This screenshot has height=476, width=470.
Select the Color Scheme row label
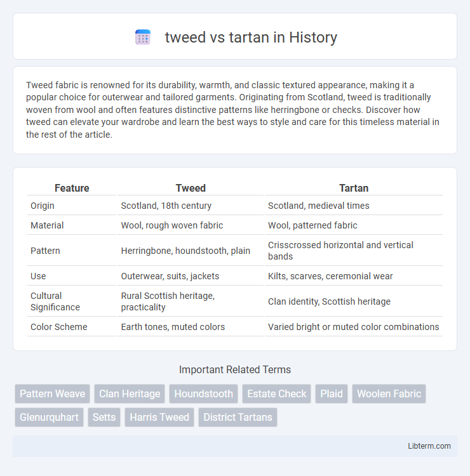click(58, 327)
